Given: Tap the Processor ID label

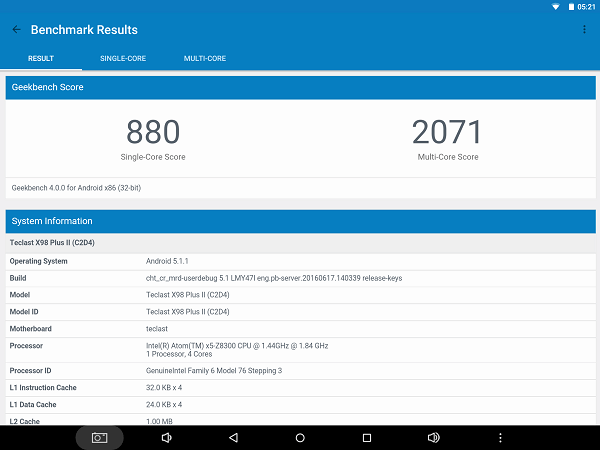Looking at the screenshot, I should click(x=30, y=371).
